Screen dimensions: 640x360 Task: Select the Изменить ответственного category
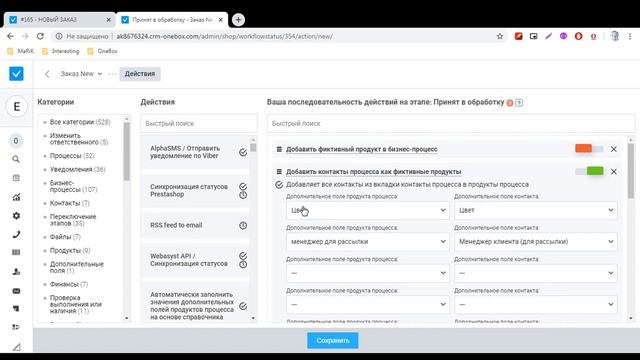(x=78, y=139)
